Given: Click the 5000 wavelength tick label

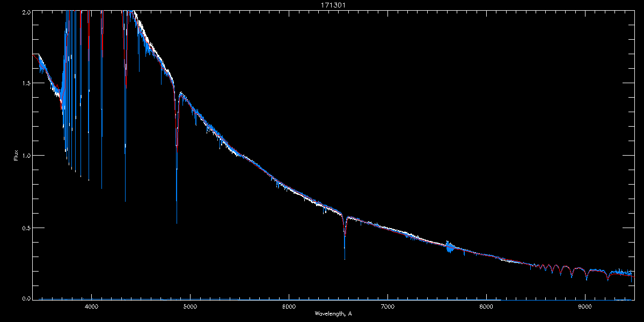Looking at the screenshot, I should 190,307.
